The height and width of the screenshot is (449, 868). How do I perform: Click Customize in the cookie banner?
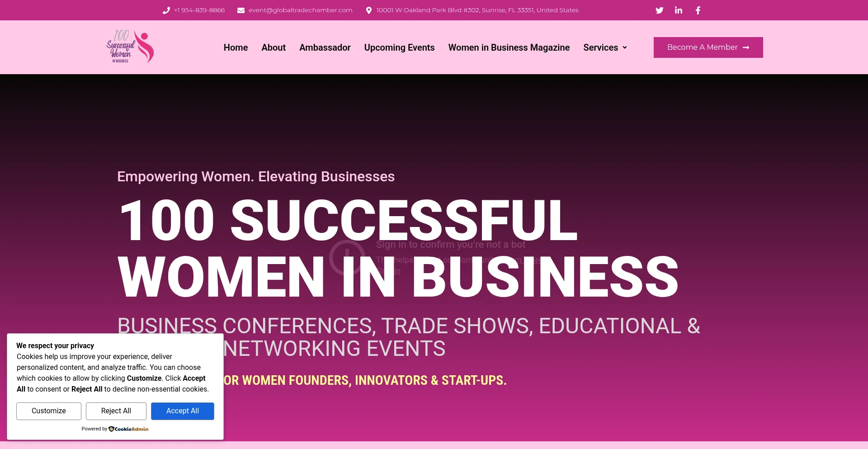pos(49,411)
